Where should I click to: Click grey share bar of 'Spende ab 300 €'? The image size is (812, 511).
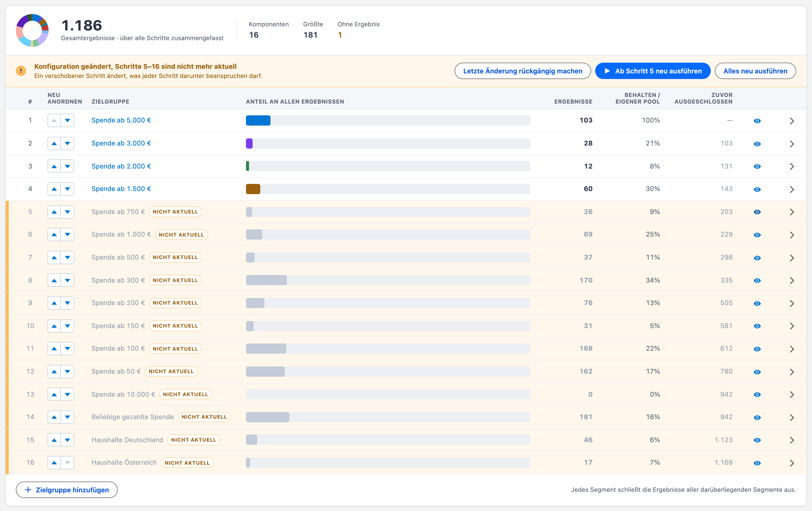pos(266,280)
